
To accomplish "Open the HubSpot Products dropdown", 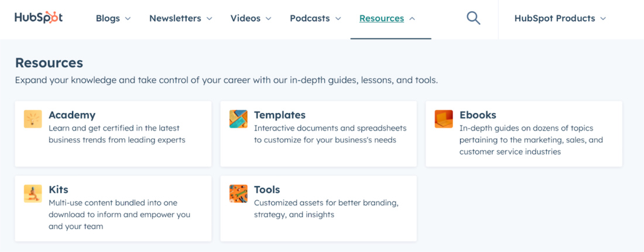I will click(x=560, y=19).
